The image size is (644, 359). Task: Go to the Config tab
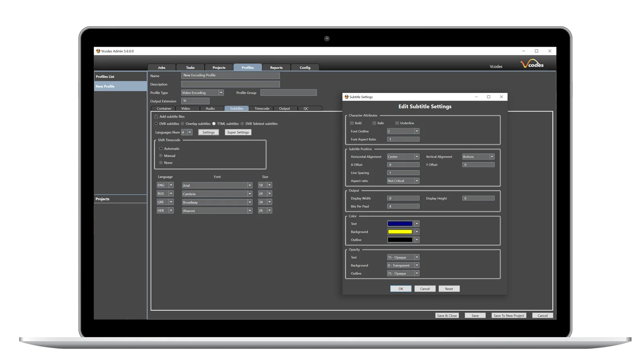pos(305,68)
